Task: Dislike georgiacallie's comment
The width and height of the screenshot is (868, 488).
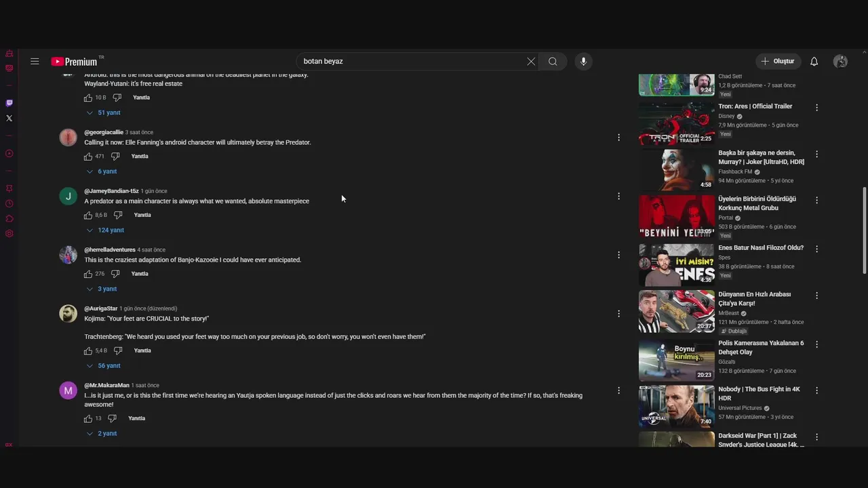Action: coord(115,157)
